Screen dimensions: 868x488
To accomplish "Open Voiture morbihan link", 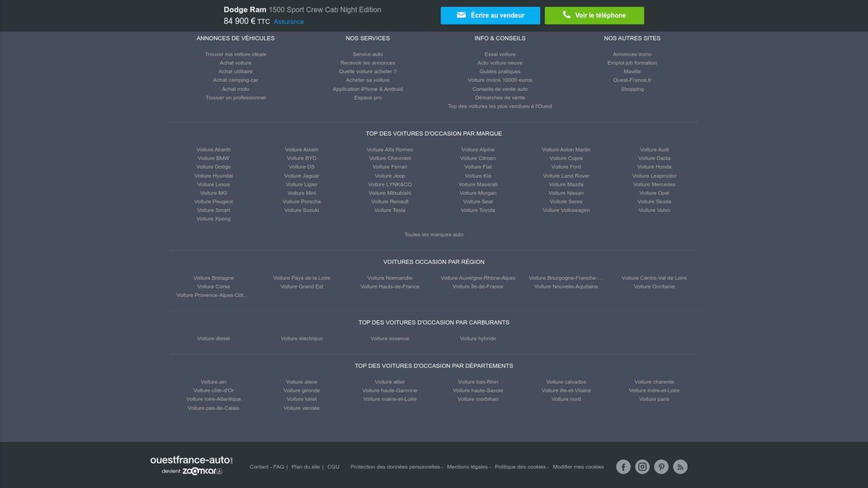I will (x=478, y=400).
